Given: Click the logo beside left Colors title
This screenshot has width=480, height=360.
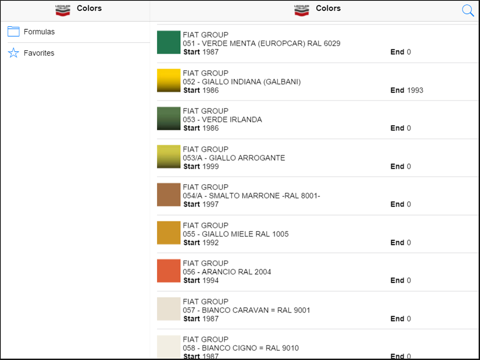Looking at the screenshot, I should click(x=63, y=10).
